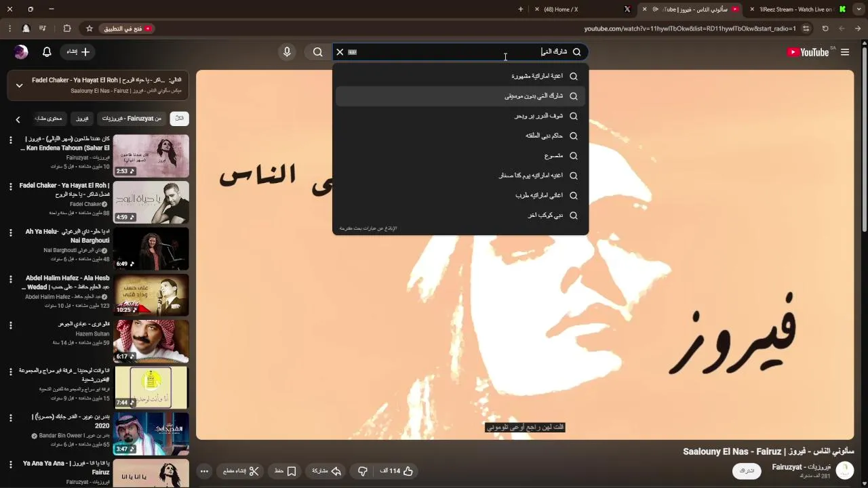The height and width of the screenshot is (488, 868).
Task: Open options menu for Kan Endena Tahoun
Action: point(10,140)
